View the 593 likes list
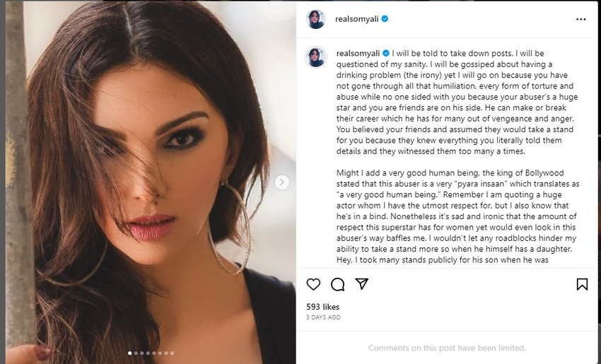Screen dimensions: 601x364 [322, 307]
